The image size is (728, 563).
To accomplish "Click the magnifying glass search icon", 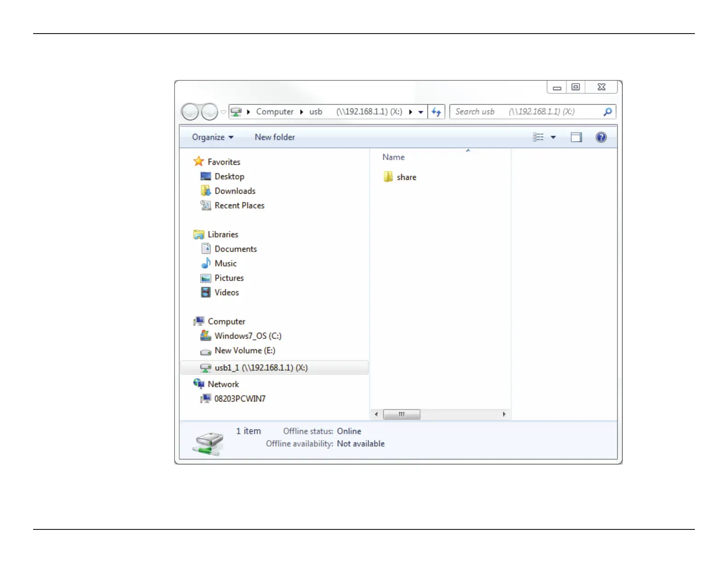I will coord(608,112).
